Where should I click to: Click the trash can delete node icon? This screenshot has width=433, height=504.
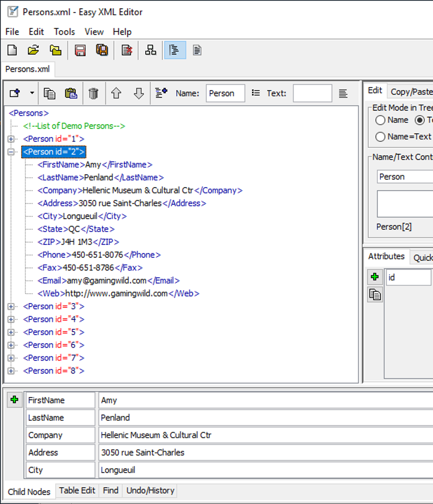pyautogui.click(x=93, y=93)
